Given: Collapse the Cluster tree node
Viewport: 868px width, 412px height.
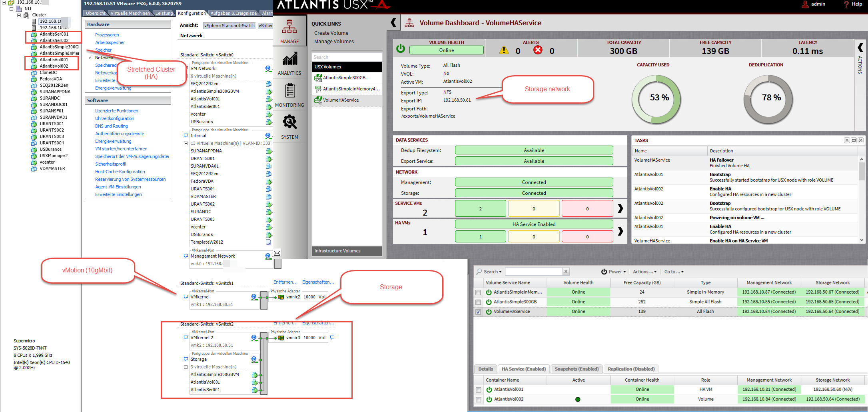Looking at the screenshot, I should click(x=19, y=15).
